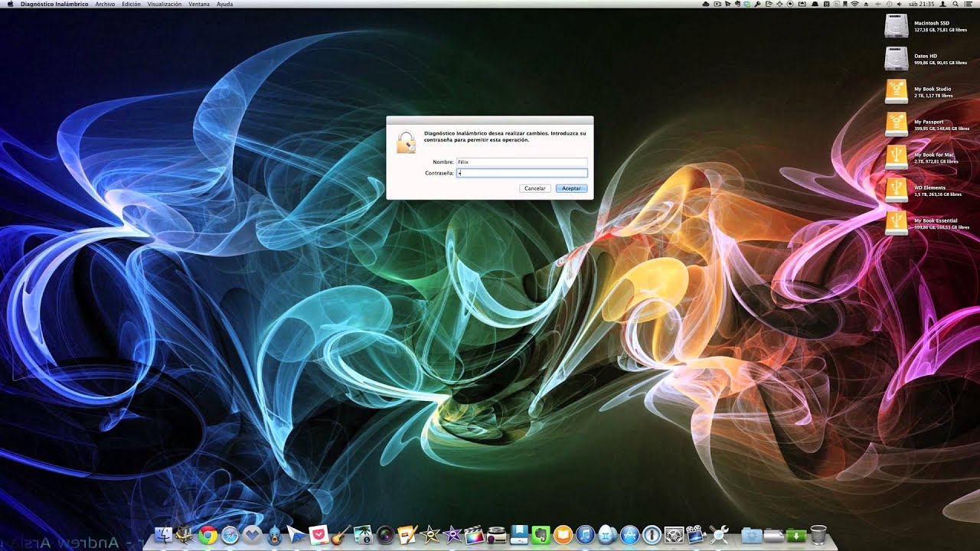This screenshot has height=551, width=980.
Task: Open iPhoto from the Dock
Action: coord(363,535)
